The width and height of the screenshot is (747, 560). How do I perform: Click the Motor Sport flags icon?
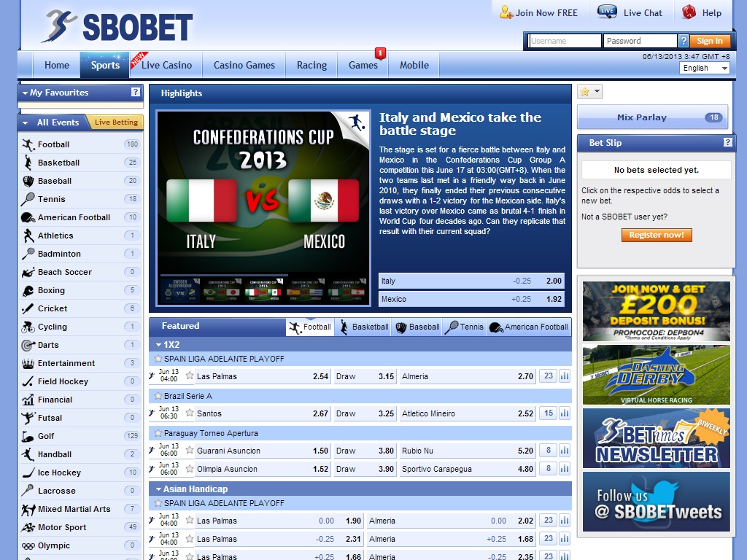click(x=28, y=528)
